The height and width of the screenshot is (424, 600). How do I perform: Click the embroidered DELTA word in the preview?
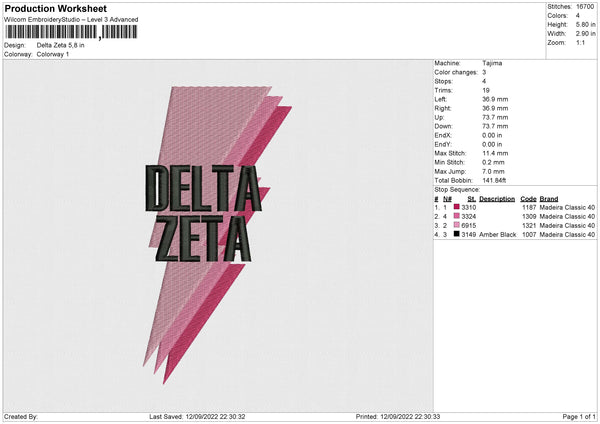click(x=203, y=188)
